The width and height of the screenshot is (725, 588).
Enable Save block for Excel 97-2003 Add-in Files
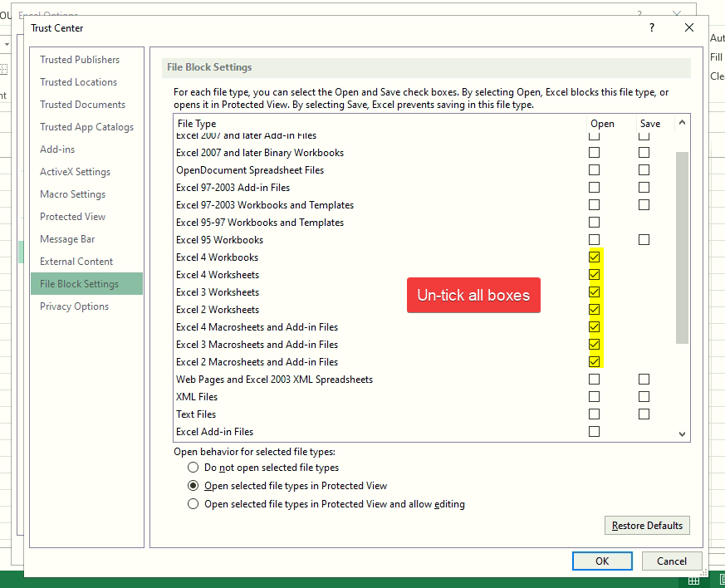644,187
